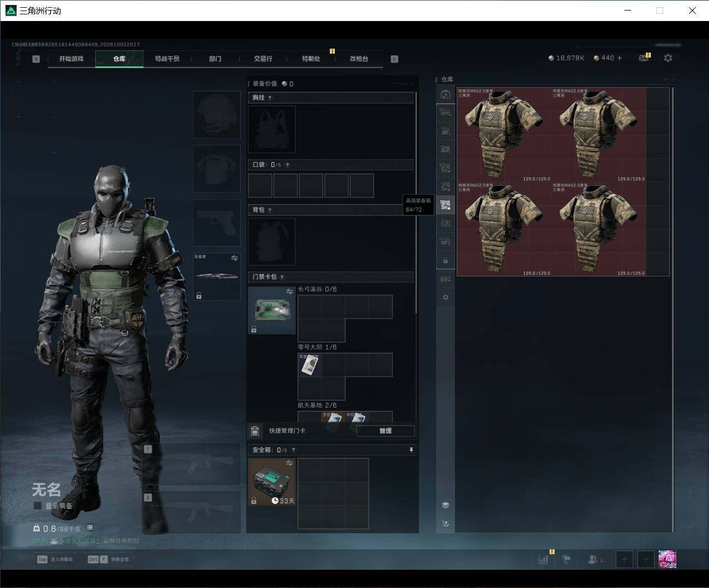
Task: Click the pink player avatar
Action: (667, 559)
